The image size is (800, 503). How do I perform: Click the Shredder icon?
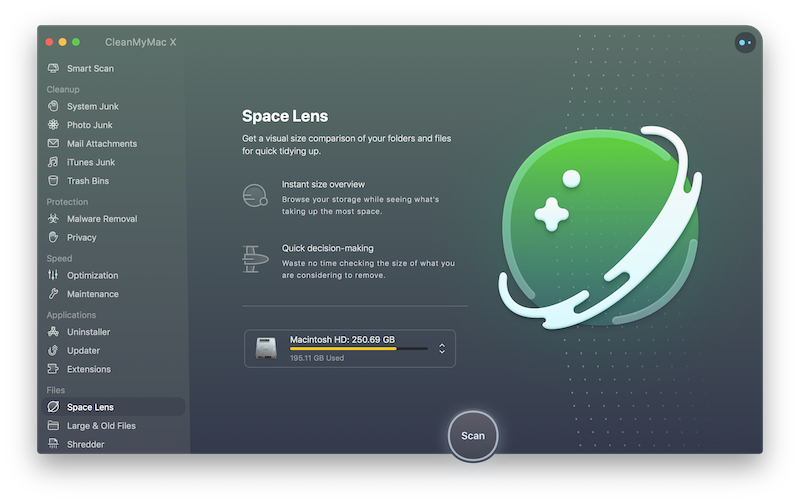pyautogui.click(x=53, y=443)
